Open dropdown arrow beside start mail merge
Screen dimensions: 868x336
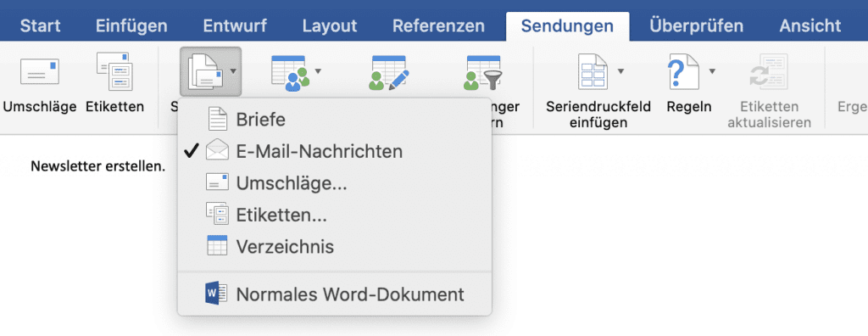pos(234,71)
